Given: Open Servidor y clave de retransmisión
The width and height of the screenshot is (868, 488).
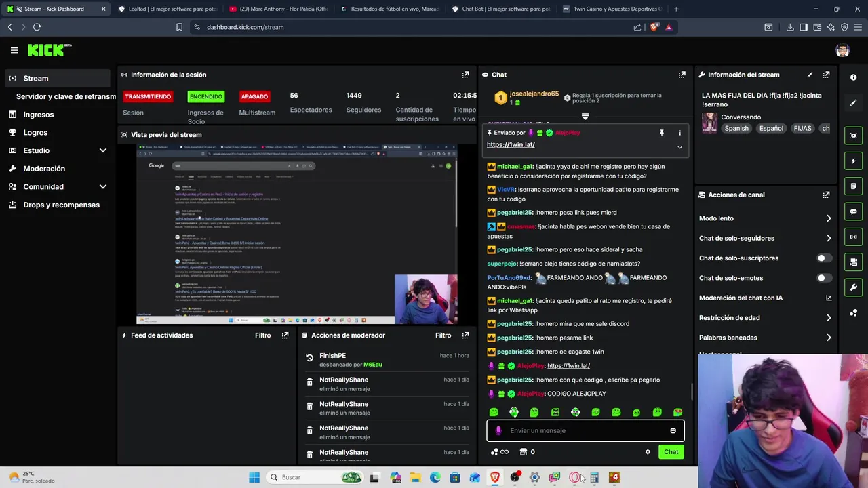Looking at the screenshot, I should tap(66, 96).
